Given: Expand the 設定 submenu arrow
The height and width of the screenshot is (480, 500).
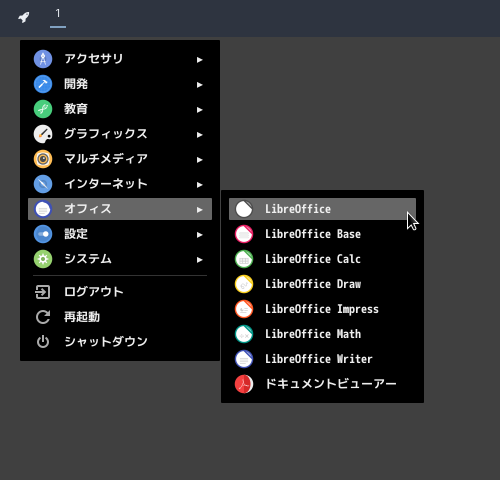Looking at the screenshot, I should point(199,235).
